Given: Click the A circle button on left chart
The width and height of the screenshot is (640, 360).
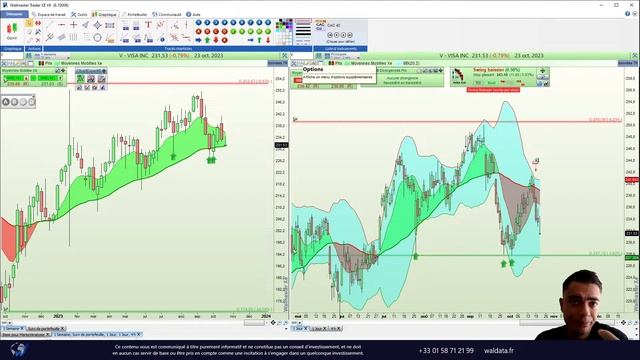Looking at the screenshot, I should click(6, 102).
